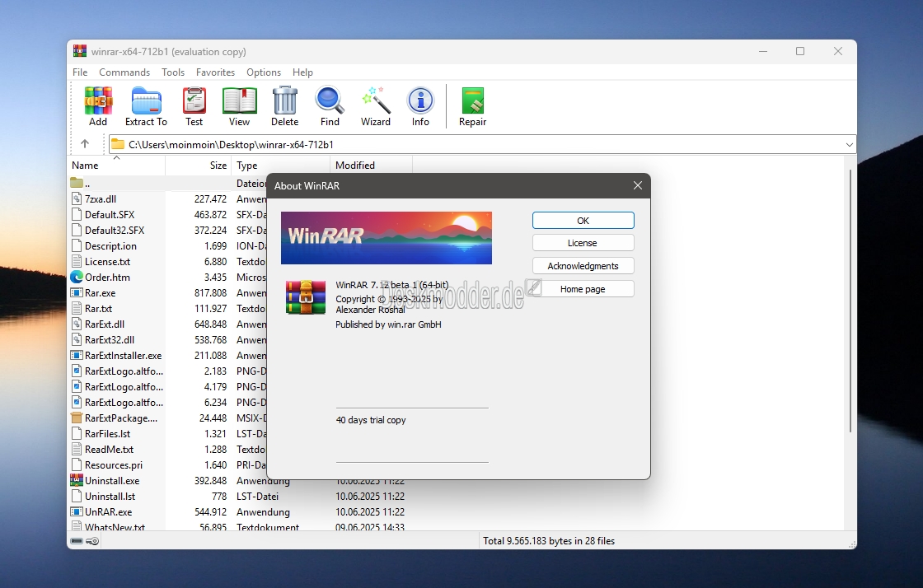Click the RarExtInstaller.exe file icon

tap(77, 355)
